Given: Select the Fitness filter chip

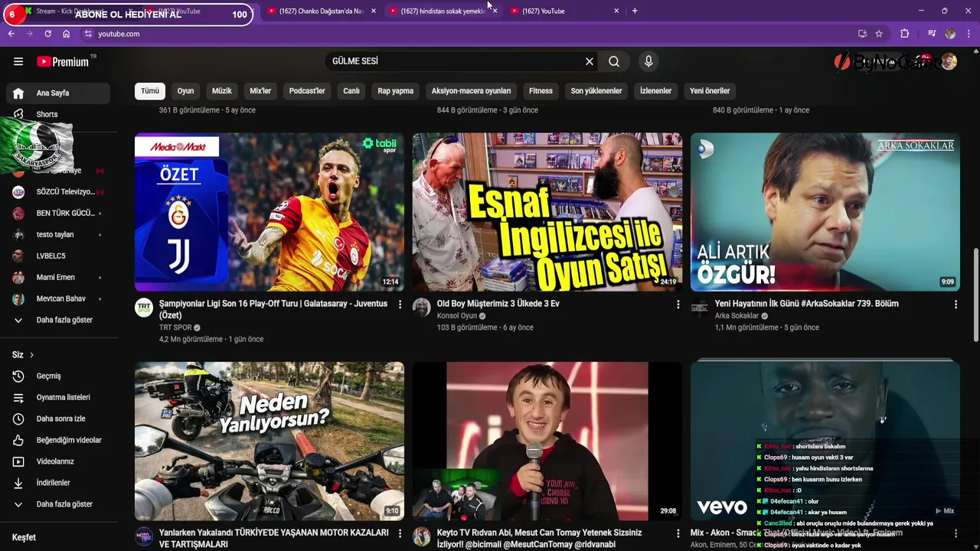Looking at the screenshot, I should tap(541, 91).
